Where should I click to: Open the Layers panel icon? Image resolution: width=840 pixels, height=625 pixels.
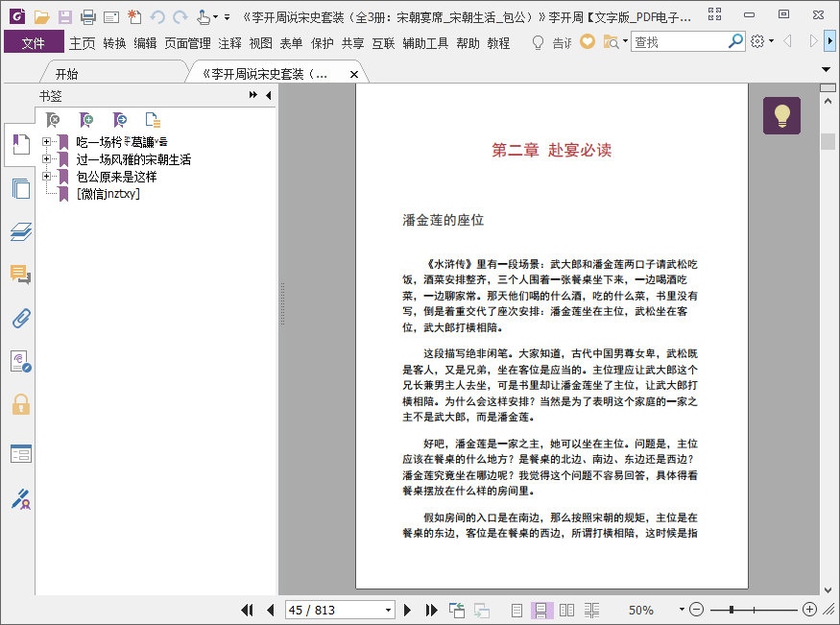pyautogui.click(x=21, y=231)
